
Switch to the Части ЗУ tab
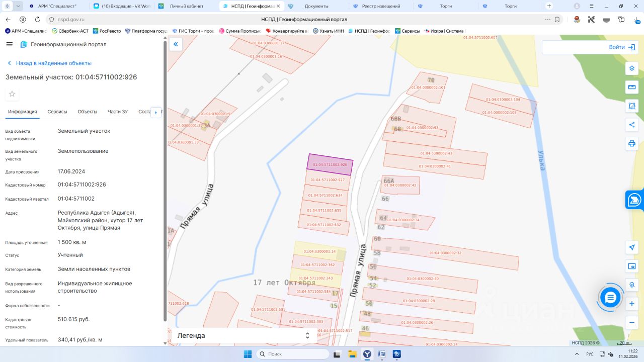tap(118, 112)
